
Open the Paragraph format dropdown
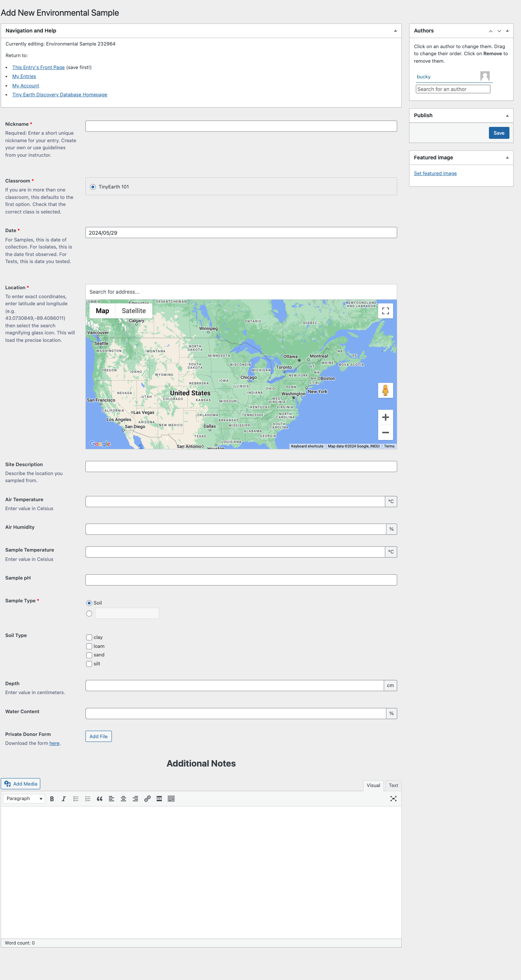pyautogui.click(x=24, y=799)
